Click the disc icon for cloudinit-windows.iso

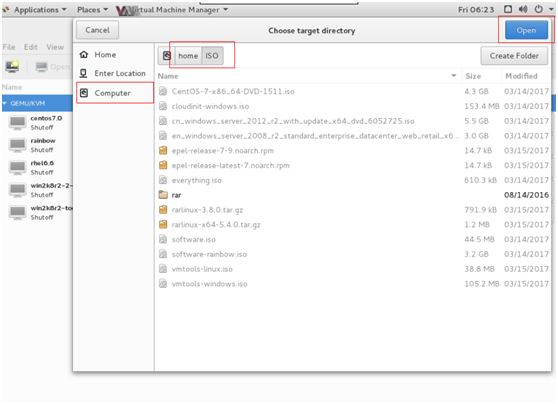pyautogui.click(x=163, y=106)
